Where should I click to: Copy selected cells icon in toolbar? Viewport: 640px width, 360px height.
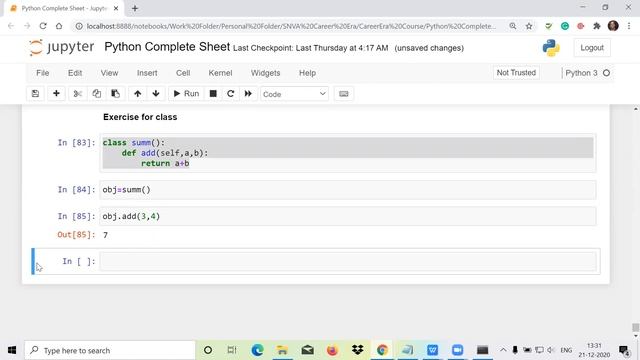point(96,93)
